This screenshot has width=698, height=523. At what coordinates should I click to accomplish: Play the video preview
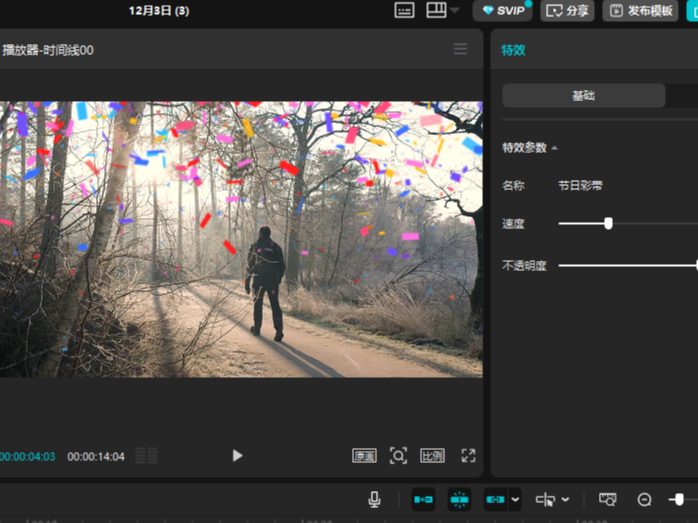point(237,456)
